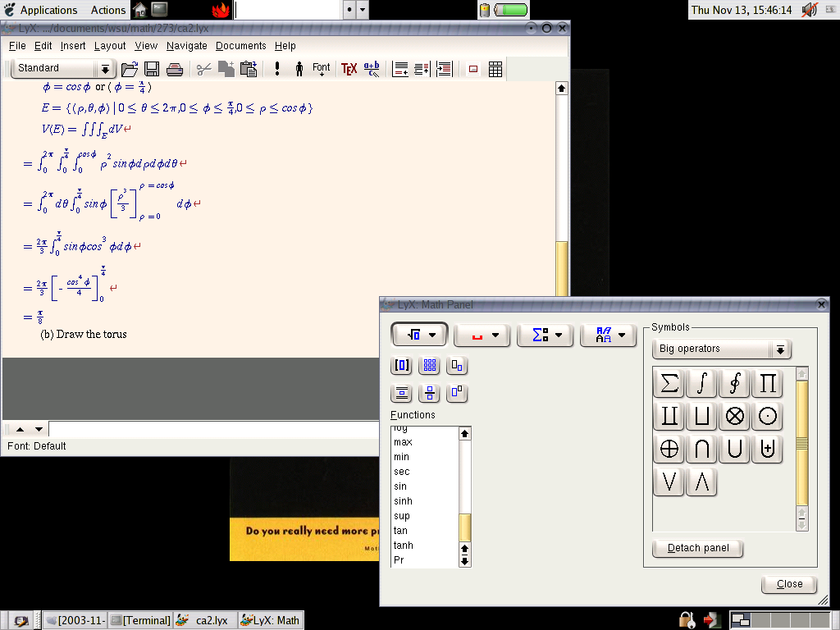Click the Save document floppy icon

pyautogui.click(x=152, y=69)
